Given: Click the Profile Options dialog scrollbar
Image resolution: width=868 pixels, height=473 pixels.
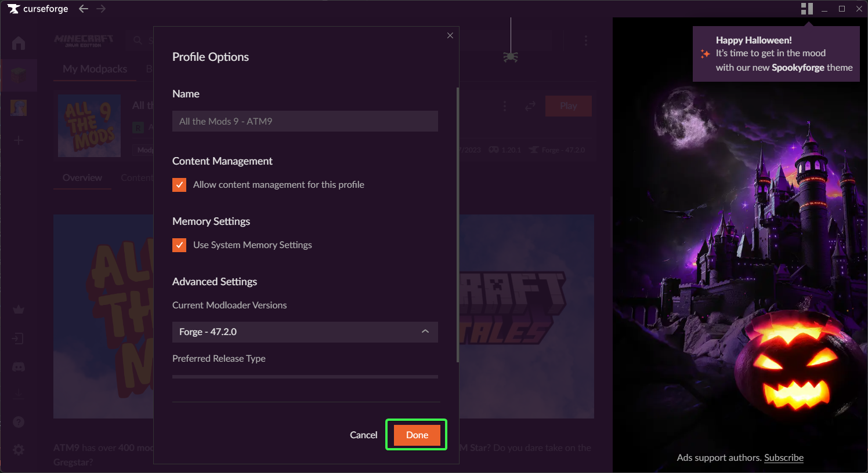Looking at the screenshot, I should [458, 225].
